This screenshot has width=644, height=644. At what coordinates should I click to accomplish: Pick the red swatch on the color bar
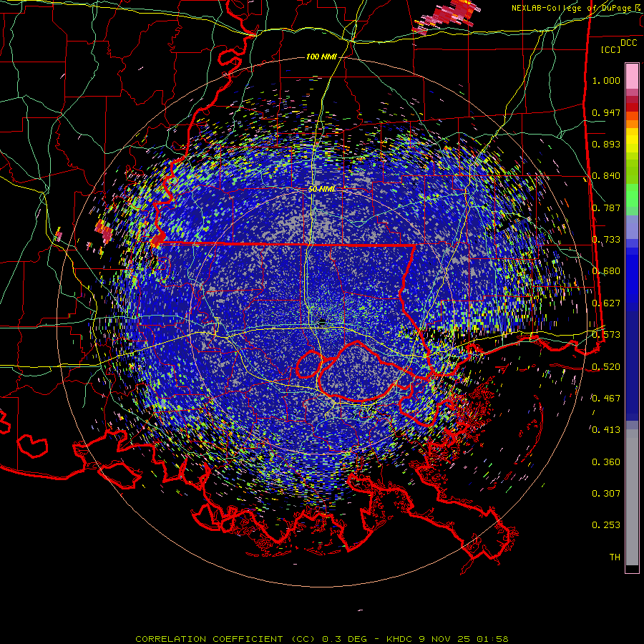pos(632,107)
